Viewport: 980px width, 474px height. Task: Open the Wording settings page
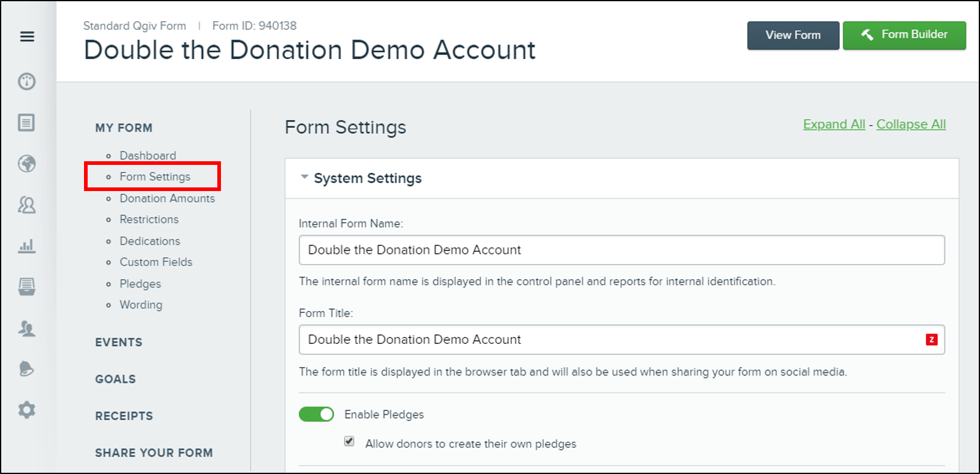tap(141, 304)
